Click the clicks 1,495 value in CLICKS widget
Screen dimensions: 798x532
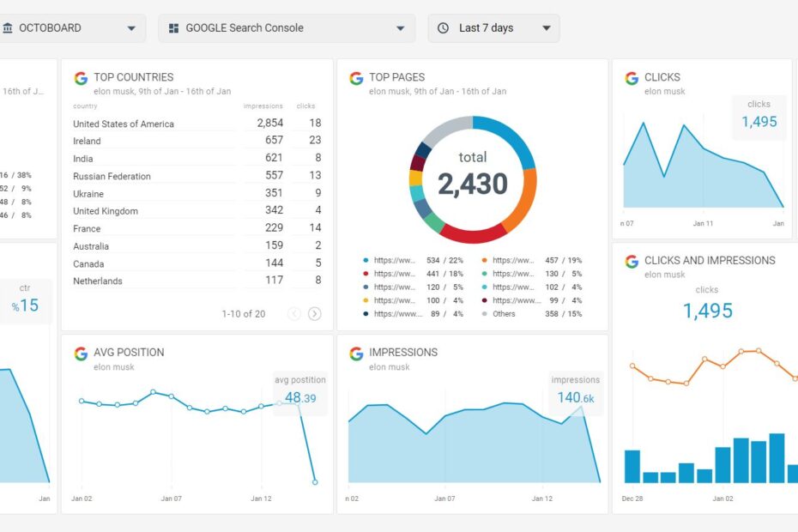coord(759,122)
